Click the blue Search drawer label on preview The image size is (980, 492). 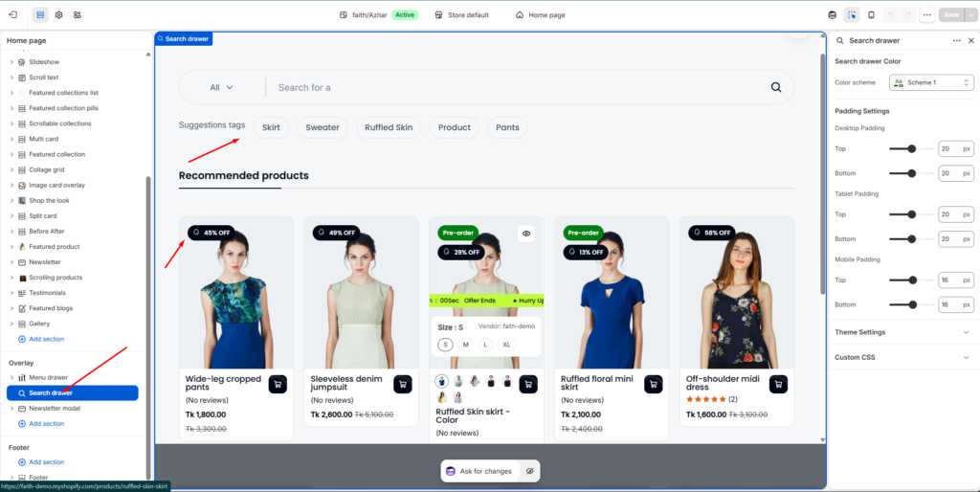click(x=184, y=38)
